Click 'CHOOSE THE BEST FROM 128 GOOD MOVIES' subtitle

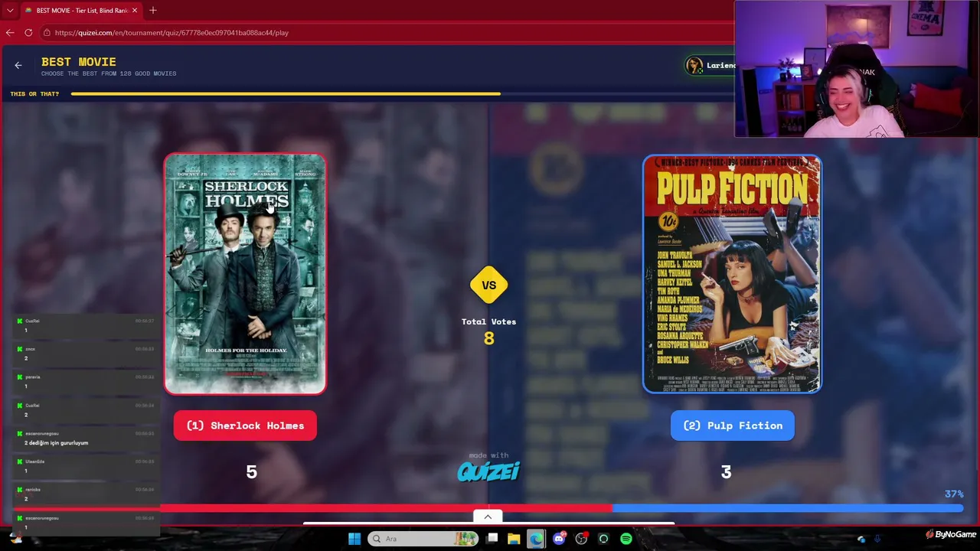click(109, 73)
